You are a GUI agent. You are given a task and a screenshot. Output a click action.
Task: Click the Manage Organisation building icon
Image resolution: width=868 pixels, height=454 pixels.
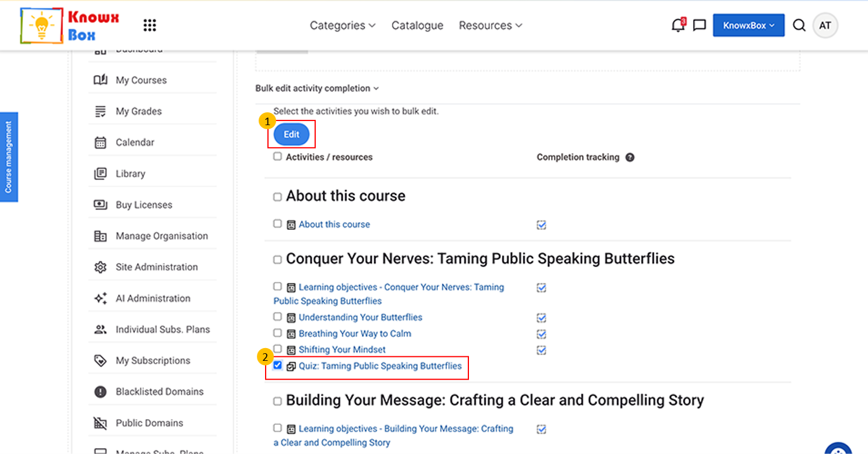[x=100, y=236]
